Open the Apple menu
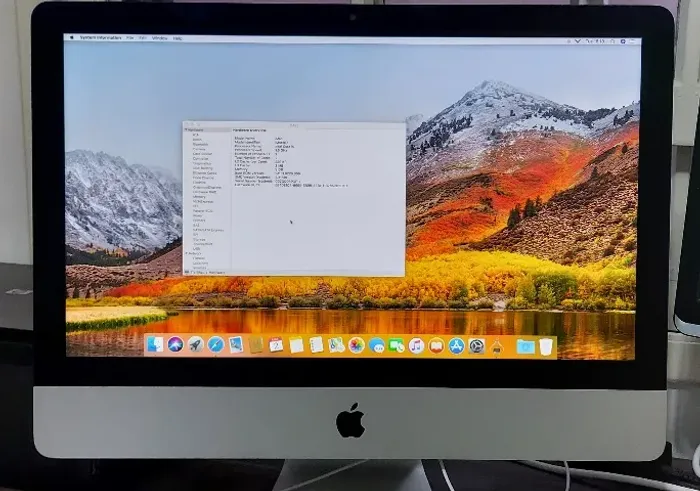 (72, 38)
